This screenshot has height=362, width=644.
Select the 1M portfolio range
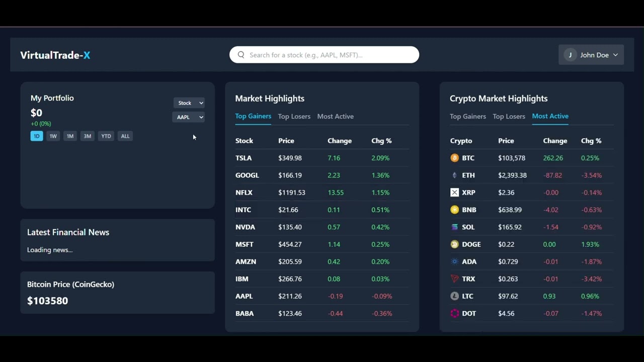tap(70, 136)
